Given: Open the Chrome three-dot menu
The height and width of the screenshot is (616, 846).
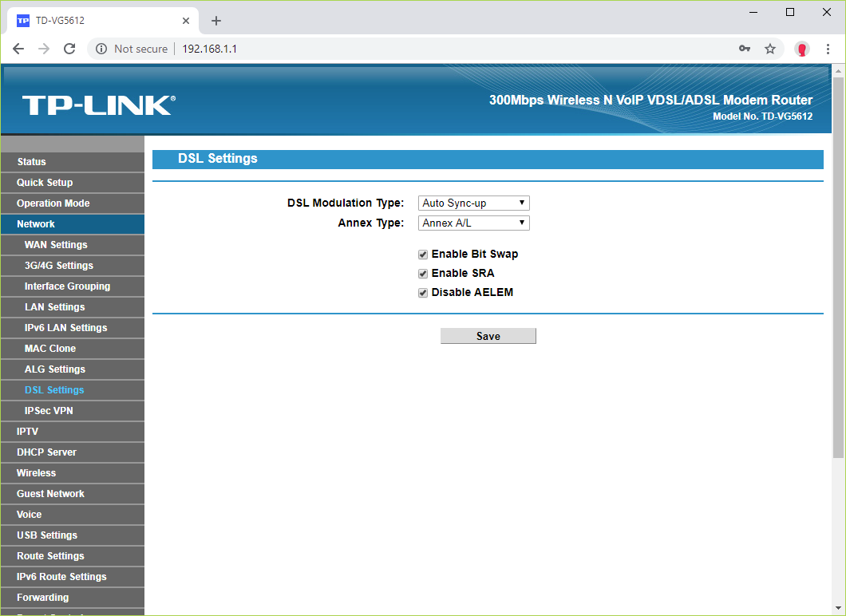Looking at the screenshot, I should tap(828, 49).
